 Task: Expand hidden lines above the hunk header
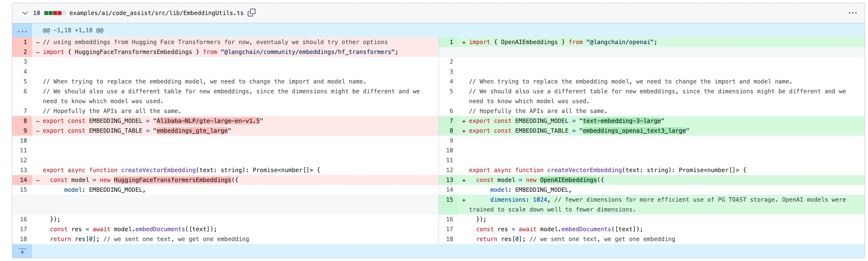(x=22, y=31)
